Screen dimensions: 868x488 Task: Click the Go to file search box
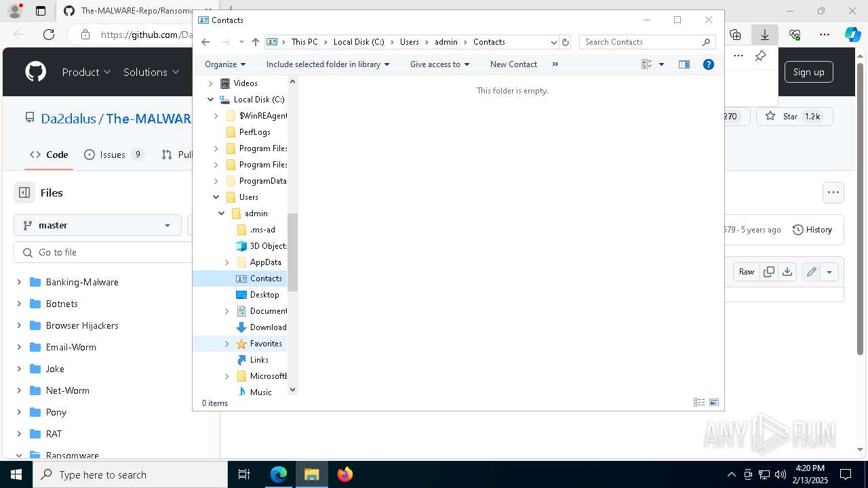point(103,252)
